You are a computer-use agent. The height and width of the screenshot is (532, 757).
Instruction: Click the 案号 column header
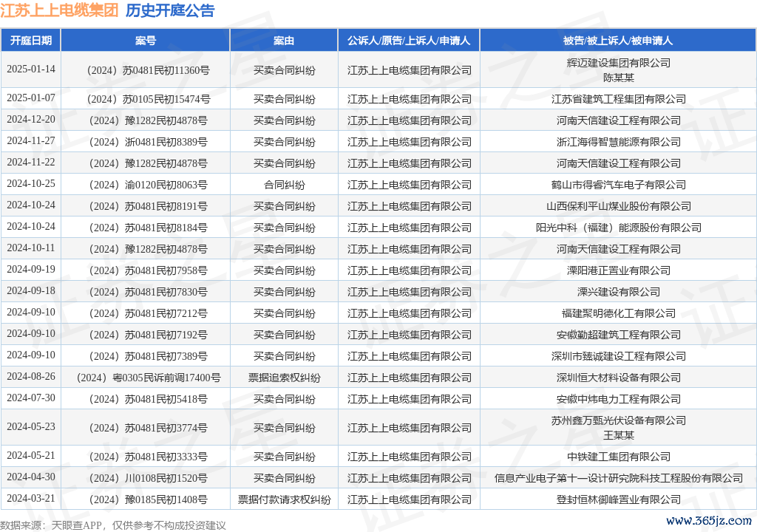pos(146,41)
